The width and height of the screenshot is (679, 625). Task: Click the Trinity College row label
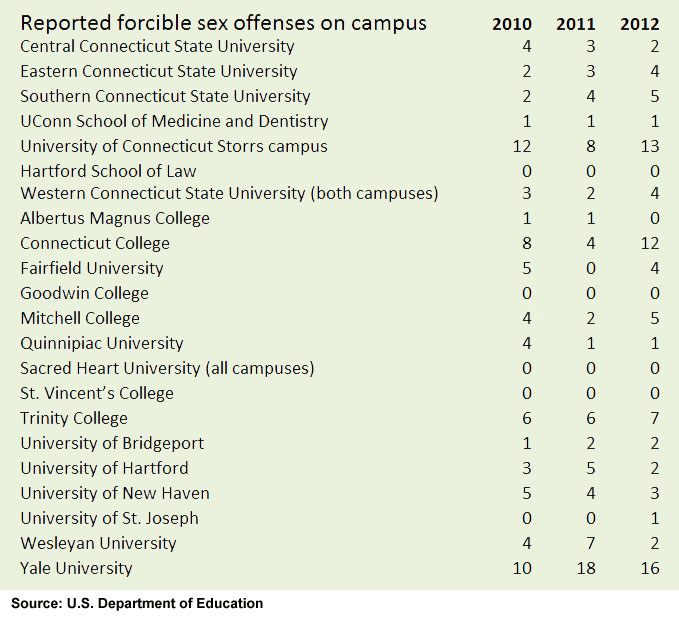point(74,418)
